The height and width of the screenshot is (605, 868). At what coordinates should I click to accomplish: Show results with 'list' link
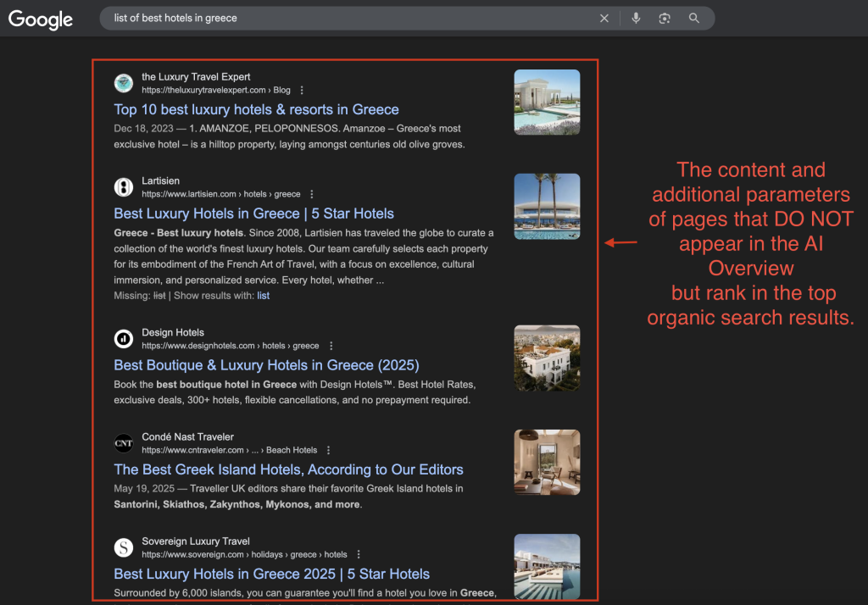(x=263, y=296)
